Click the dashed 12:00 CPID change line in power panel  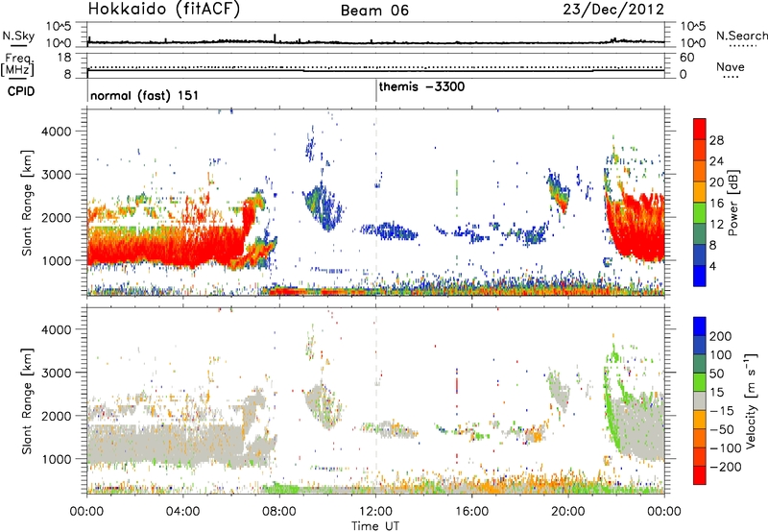pos(376,203)
